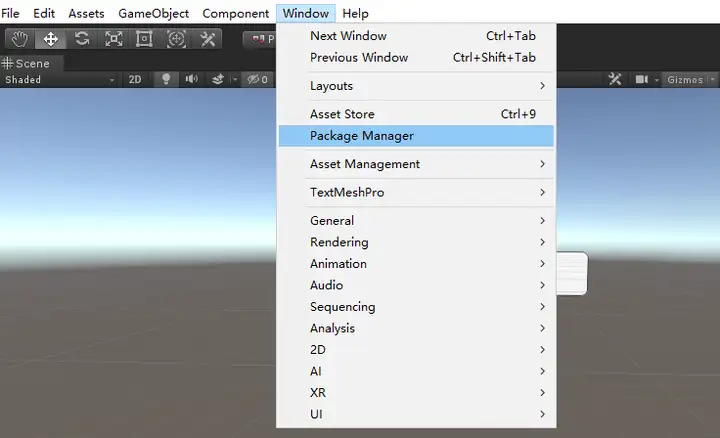Open Shaded draw mode dropdown
Image resolution: width=720 pixels, height=438 pixels.
(60, 79)
